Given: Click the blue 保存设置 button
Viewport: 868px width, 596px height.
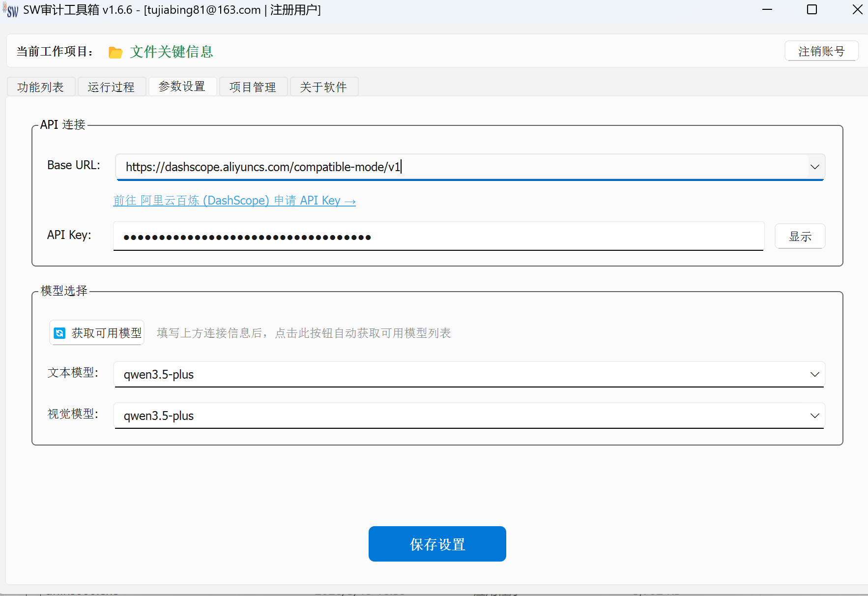Looking at the screenshot, I should pos(437,544).
